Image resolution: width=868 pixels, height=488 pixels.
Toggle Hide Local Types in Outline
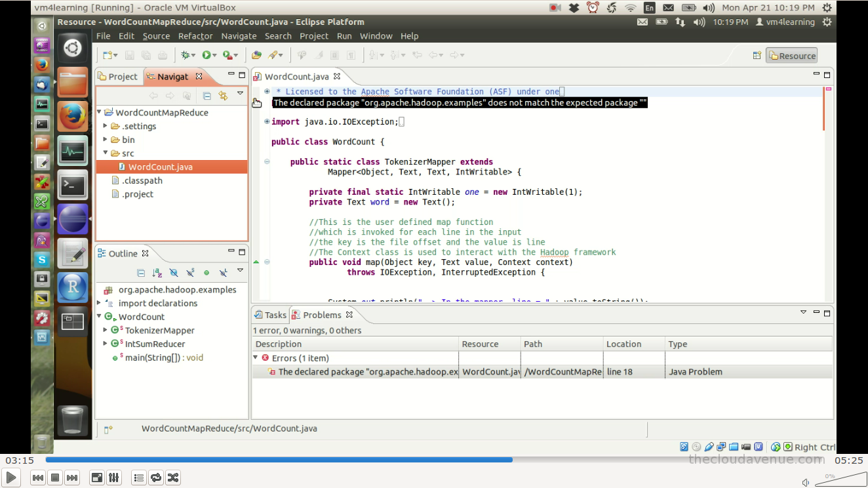click(x=223, y=273)
